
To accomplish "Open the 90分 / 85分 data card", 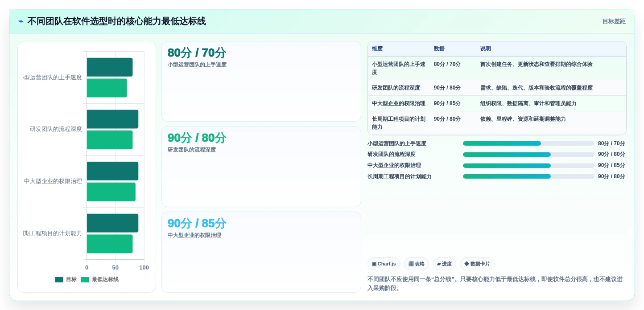I will click(261, 252).
